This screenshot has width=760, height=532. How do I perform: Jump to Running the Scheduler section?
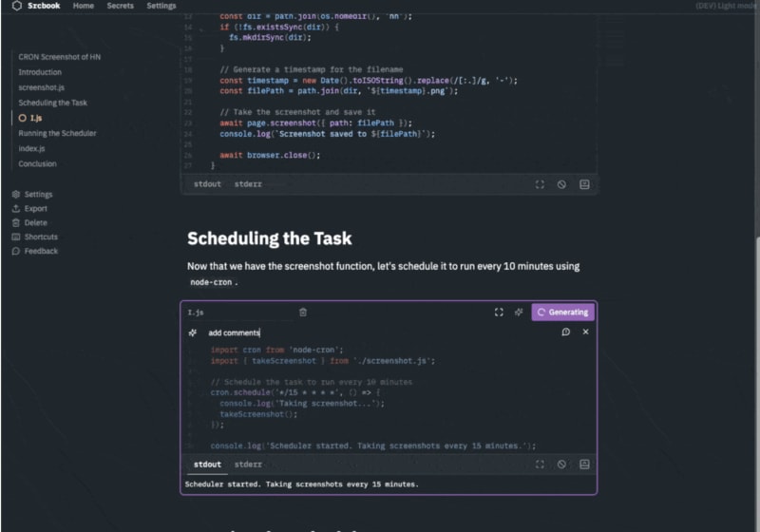57,133
